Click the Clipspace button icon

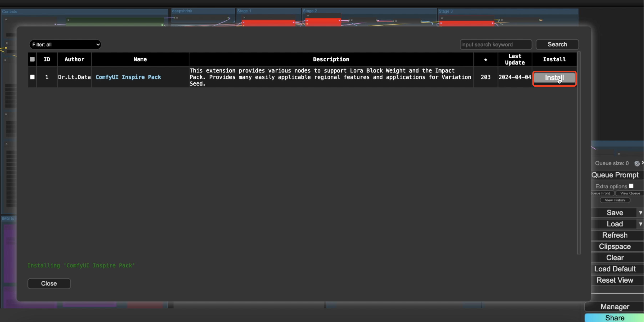pos(615,246)
